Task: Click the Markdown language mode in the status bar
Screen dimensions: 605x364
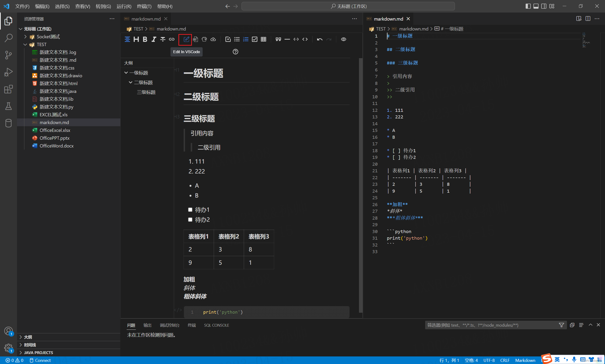Action: pyautogui.click(x=525, y=360)
